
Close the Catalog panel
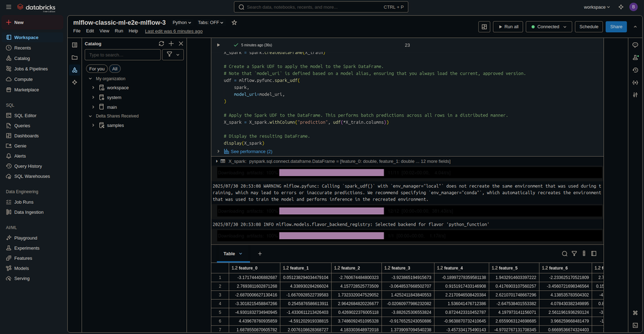(181, 44)
